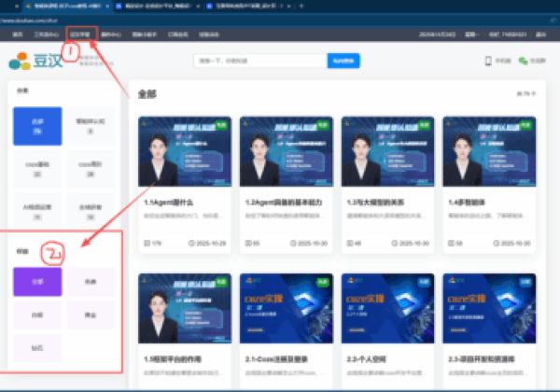Filter courses by 黄金 tag
Screen dimensions: 560x392
point(91,315)
